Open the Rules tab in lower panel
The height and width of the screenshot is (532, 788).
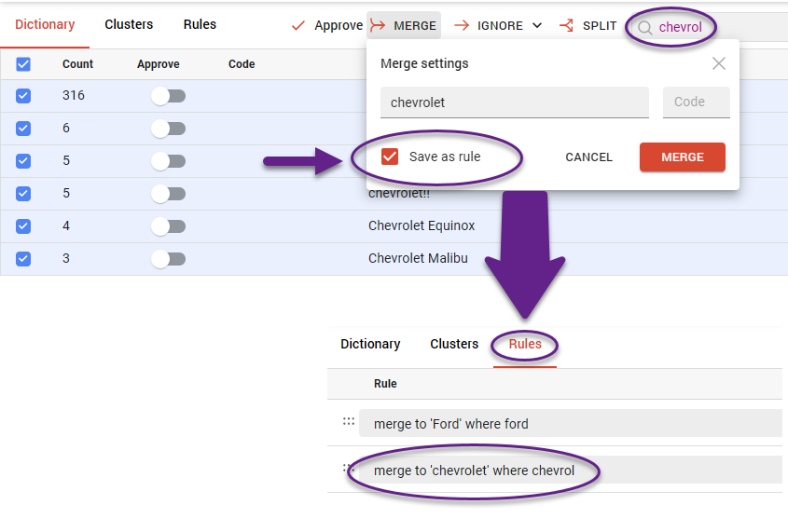pos(525,344)
